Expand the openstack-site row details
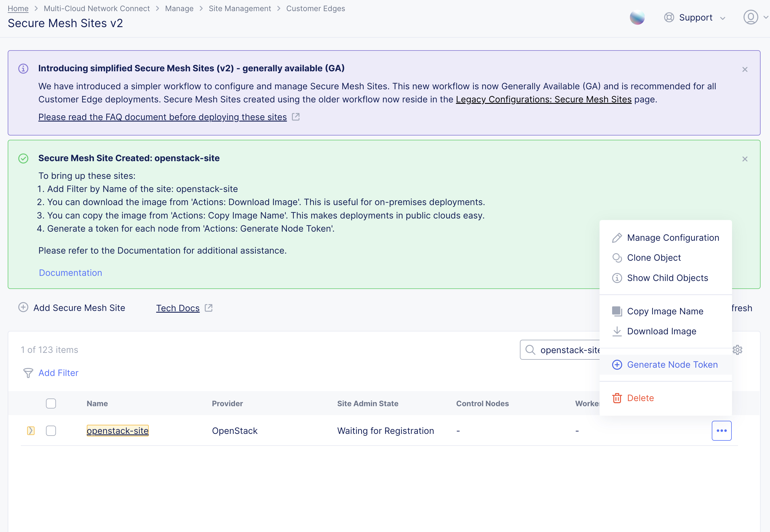Viewport: 770px width, 532px height. (31, 430)
